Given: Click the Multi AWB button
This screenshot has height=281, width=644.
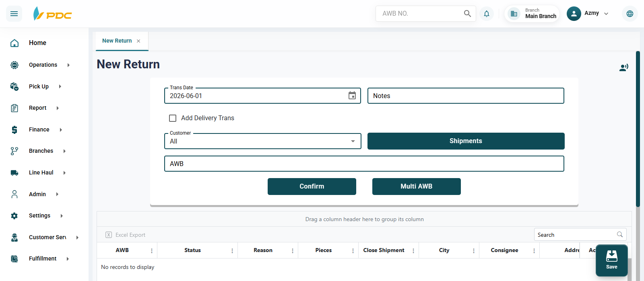Looking at the screenshot, I should (417, 187).
